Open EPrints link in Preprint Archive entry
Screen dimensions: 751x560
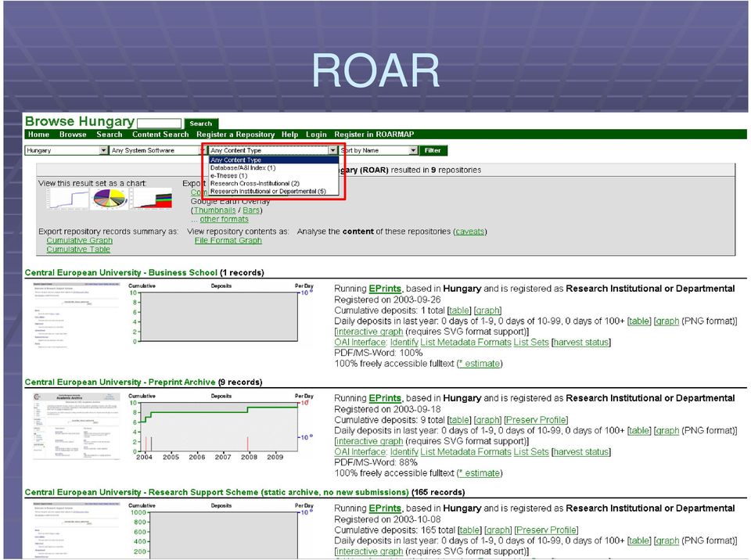[385, 399]
